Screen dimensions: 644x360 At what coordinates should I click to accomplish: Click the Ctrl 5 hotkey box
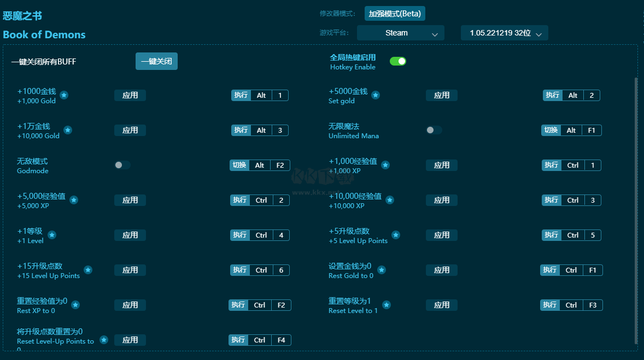[x=571, y=235]
